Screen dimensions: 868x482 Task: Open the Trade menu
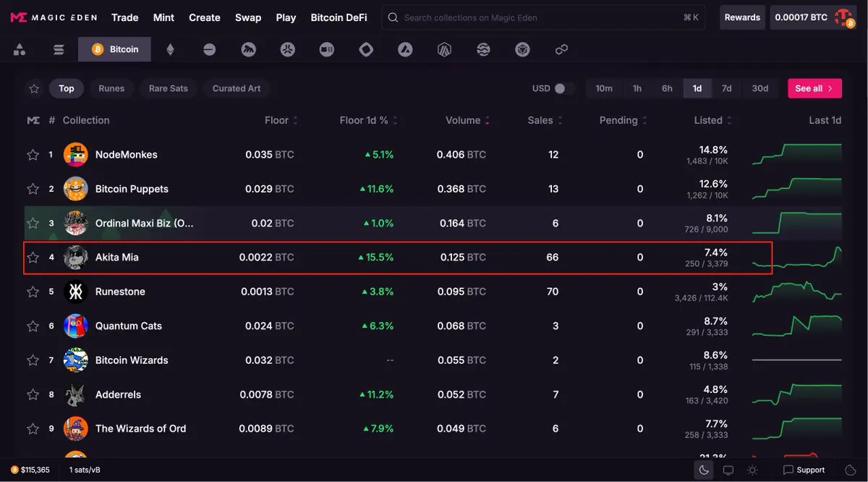coord(125,17)
